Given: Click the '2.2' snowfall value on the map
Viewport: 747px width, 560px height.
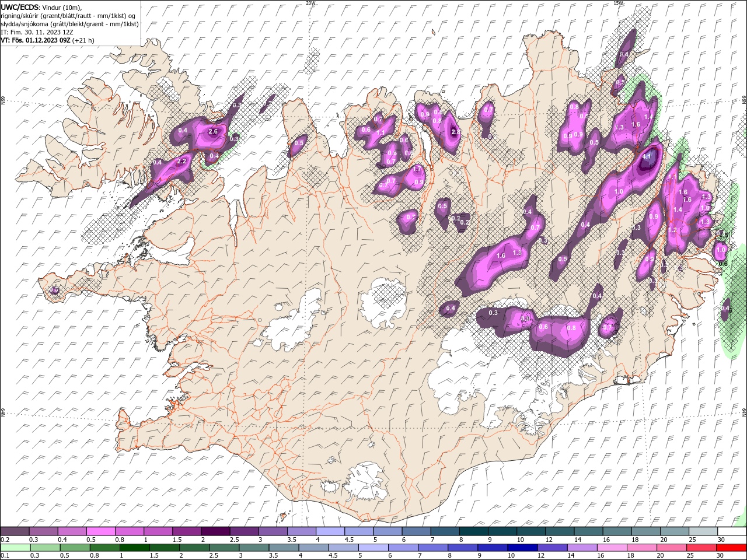Looking at the screenshot, I should point(181,161).
